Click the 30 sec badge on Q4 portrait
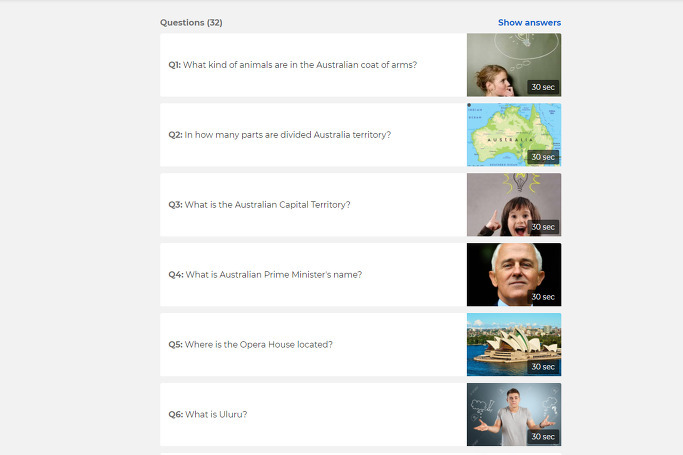 pyautogui.click(x=543, y=297)
